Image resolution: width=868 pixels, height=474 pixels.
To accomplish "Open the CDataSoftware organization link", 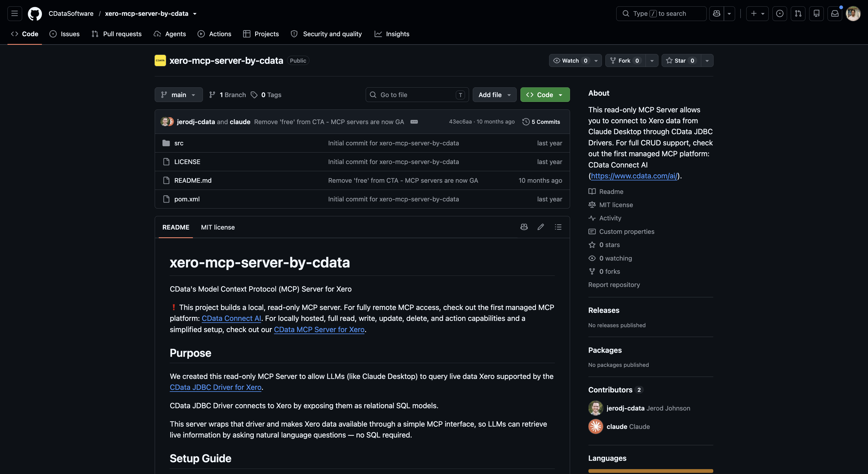I will (71, 14).
